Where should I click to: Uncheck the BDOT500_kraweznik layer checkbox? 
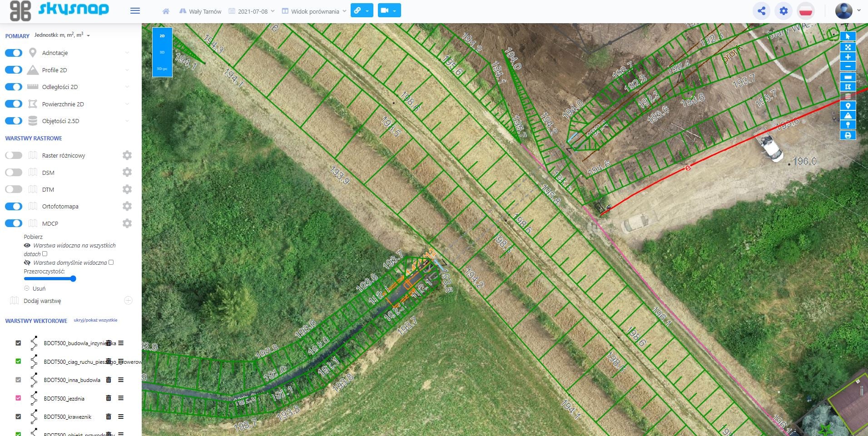(x=18, y=416)
